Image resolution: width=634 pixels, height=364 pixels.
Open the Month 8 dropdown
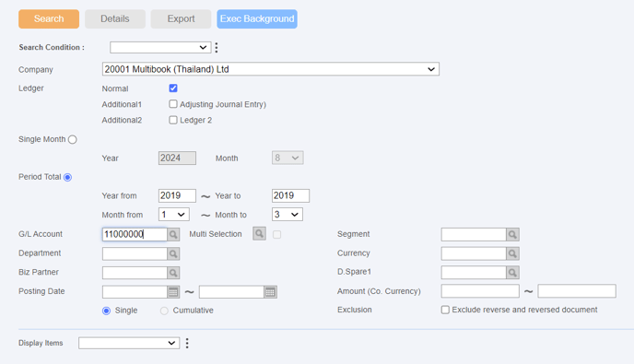(x=288, y=158)
